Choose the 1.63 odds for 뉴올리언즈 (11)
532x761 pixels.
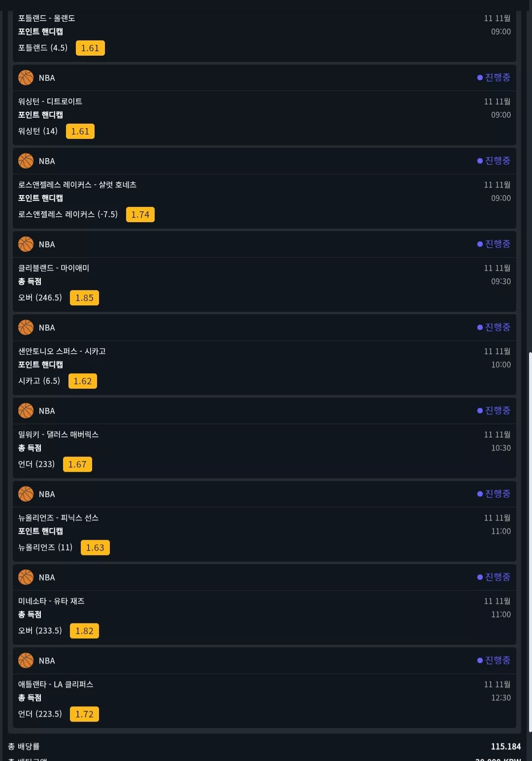click(x=95, y=548)
